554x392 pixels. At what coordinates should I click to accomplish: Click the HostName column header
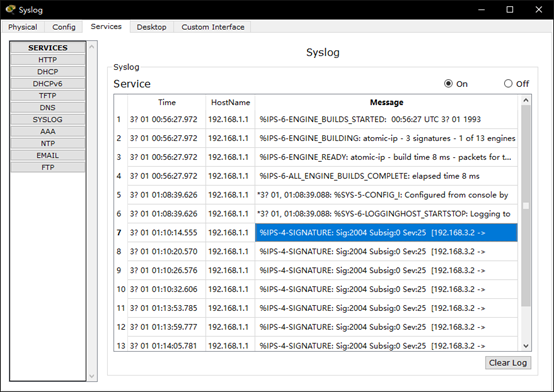230,102
